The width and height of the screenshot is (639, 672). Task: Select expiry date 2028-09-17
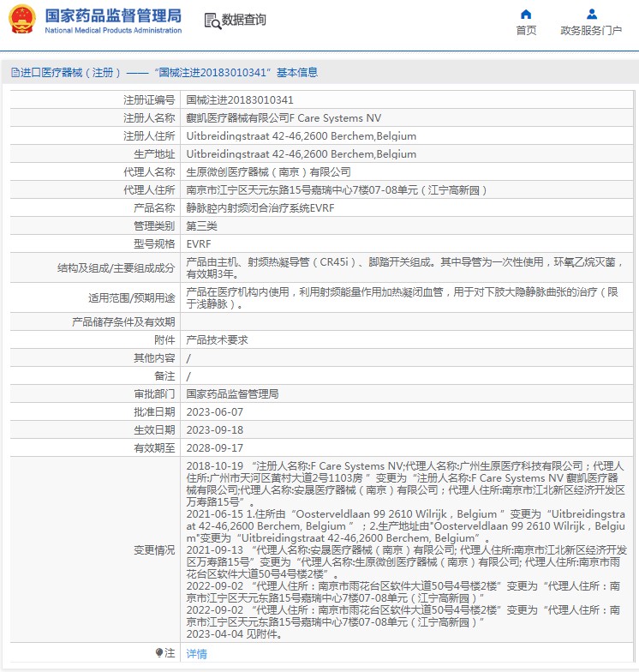pos(214,447)
